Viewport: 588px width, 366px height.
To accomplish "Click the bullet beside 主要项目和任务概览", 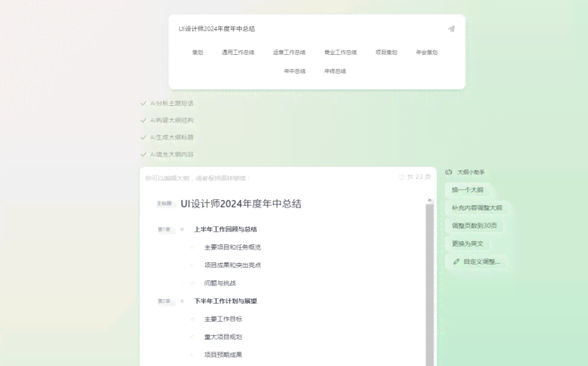I will 192,247.
